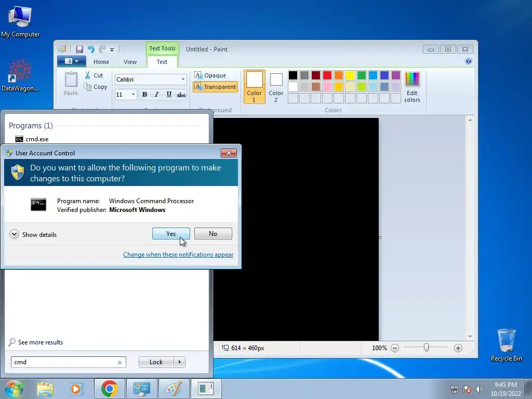Open the Customize Quick Access Toolbar arrow
The image size is (532, 399).
[x=112, y=49]
